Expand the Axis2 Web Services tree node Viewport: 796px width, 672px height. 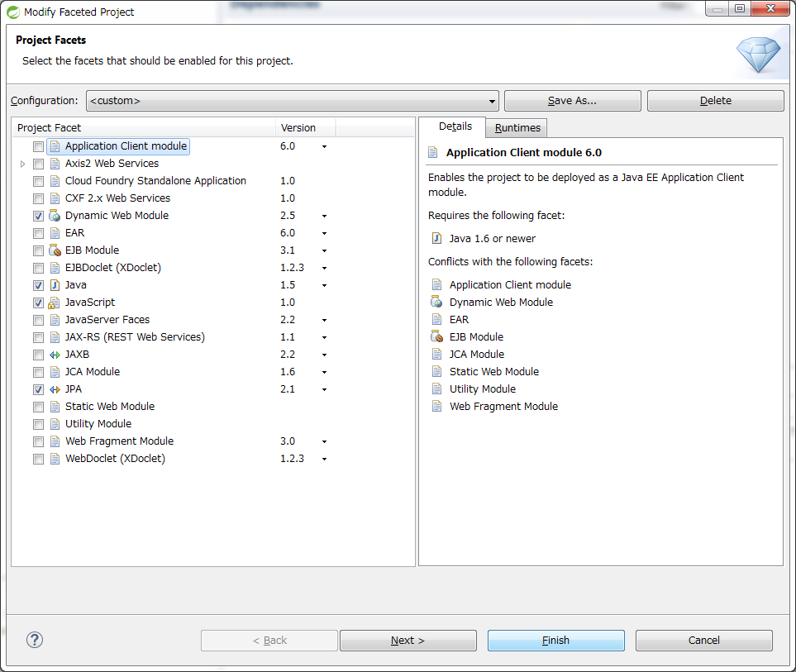pos(22,164)
